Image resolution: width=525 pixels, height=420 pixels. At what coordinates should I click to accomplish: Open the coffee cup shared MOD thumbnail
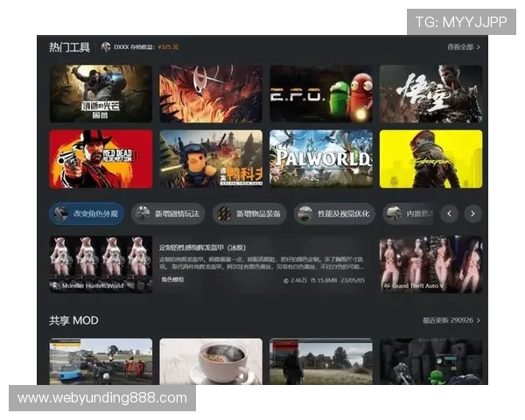pyautogui.click(x=211, y=362)
